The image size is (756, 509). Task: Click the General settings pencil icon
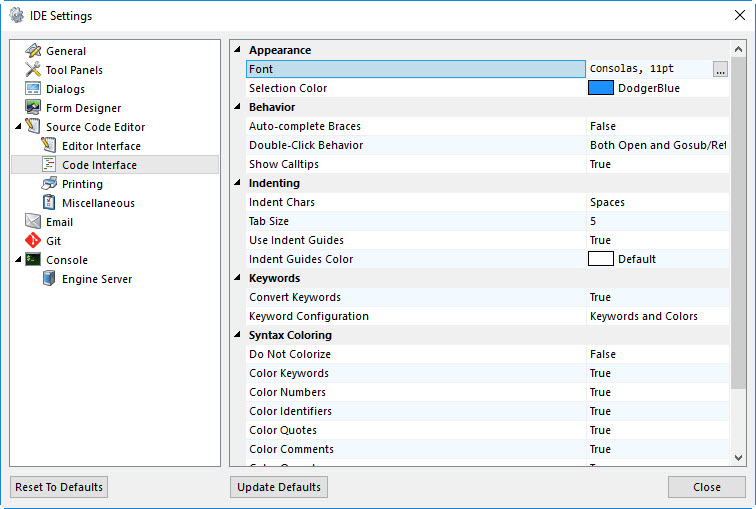point(33,51)
